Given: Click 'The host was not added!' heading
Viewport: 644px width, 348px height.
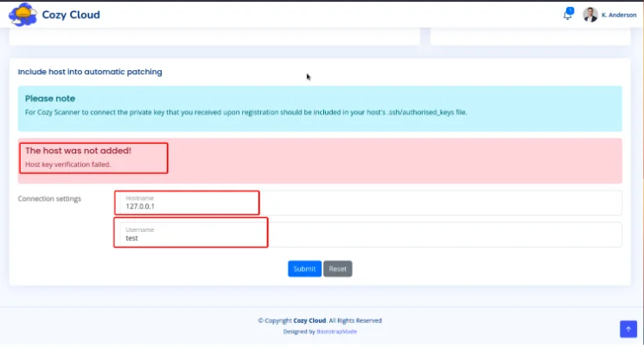Looking at the screenshot, I should pyautogui.click(x=78, y=151).
